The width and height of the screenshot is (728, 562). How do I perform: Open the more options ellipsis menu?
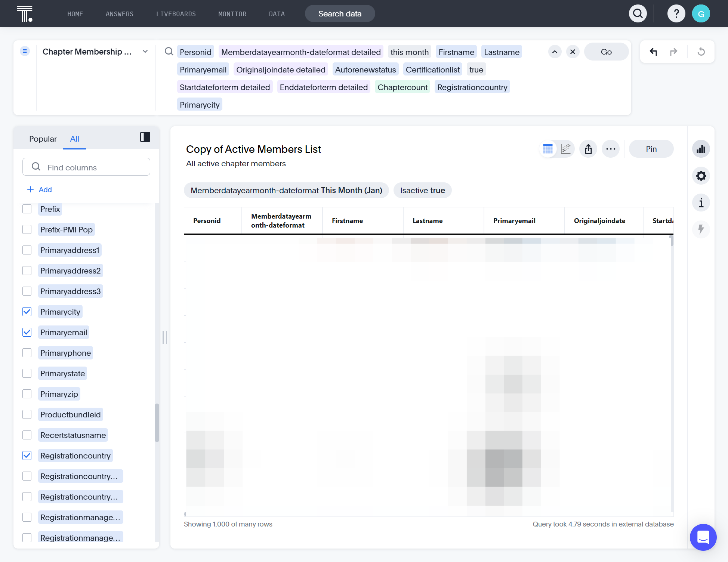[611, 149]
